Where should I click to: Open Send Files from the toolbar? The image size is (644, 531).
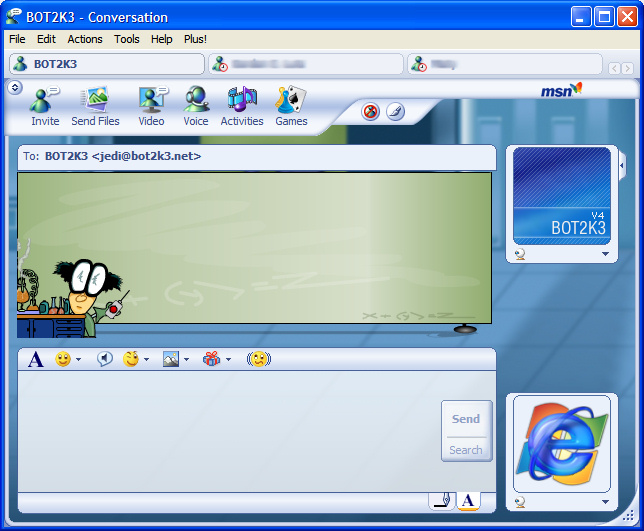tap(95, 106)
